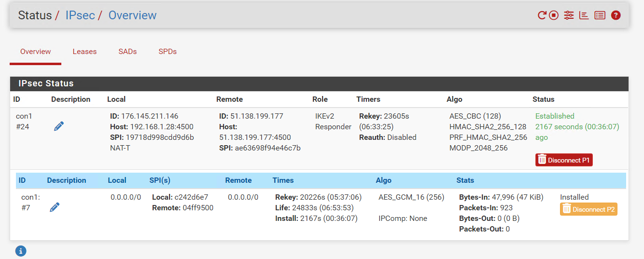Click the IPComp: None text
644x259 pixels.
(x=403, y=218)
